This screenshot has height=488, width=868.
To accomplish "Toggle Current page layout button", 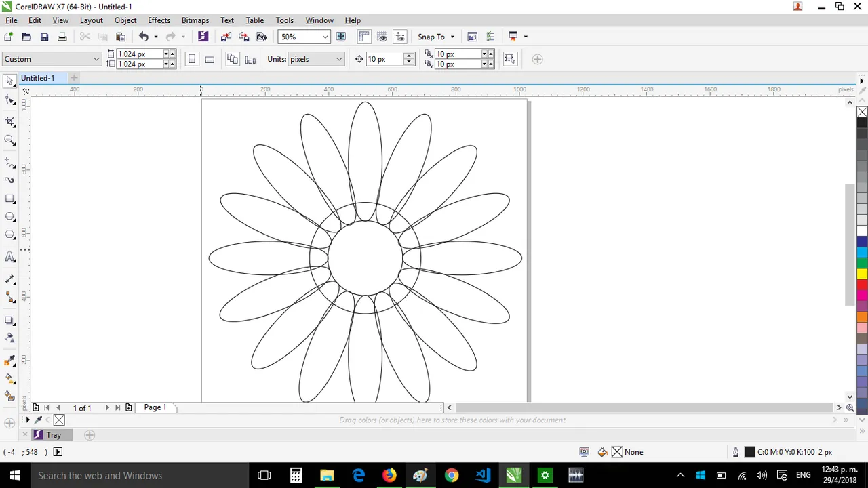I will click(250, 59).
